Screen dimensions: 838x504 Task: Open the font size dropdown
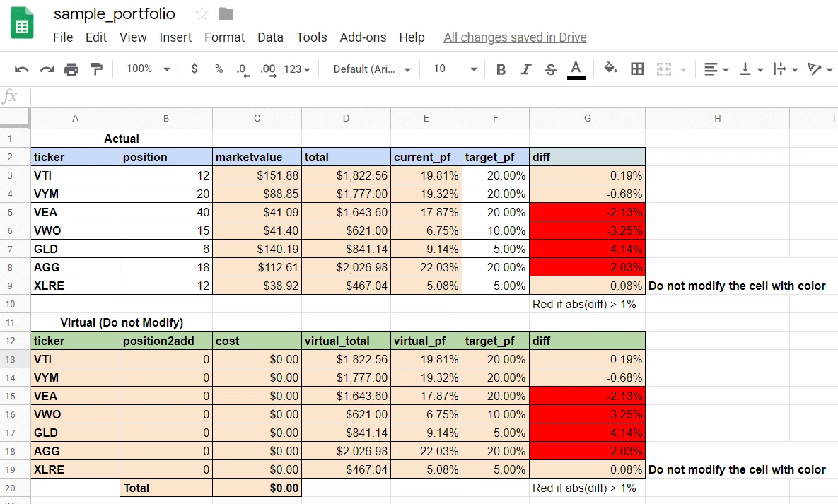point(455,69)
